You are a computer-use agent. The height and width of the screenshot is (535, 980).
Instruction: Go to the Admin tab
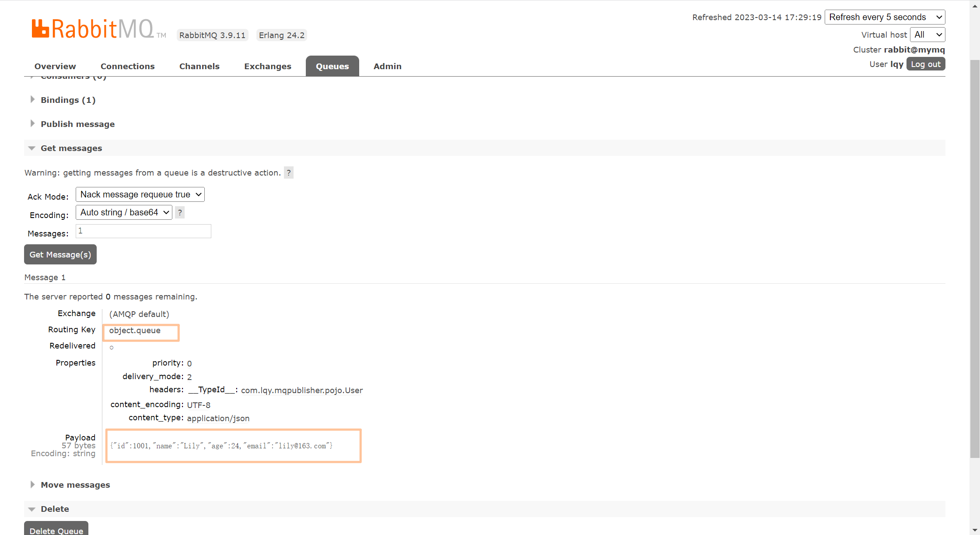pyautogui.click(x=387, y=66)
